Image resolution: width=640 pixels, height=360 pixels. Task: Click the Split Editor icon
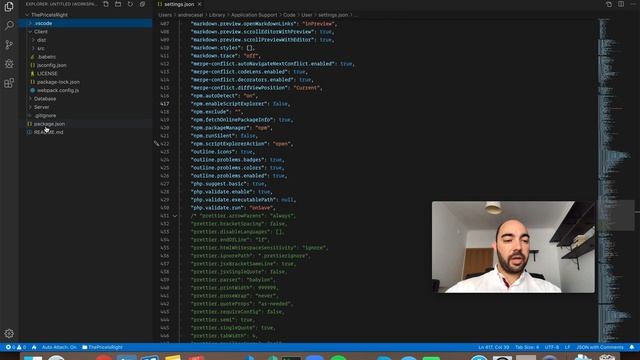pos(621,4)
